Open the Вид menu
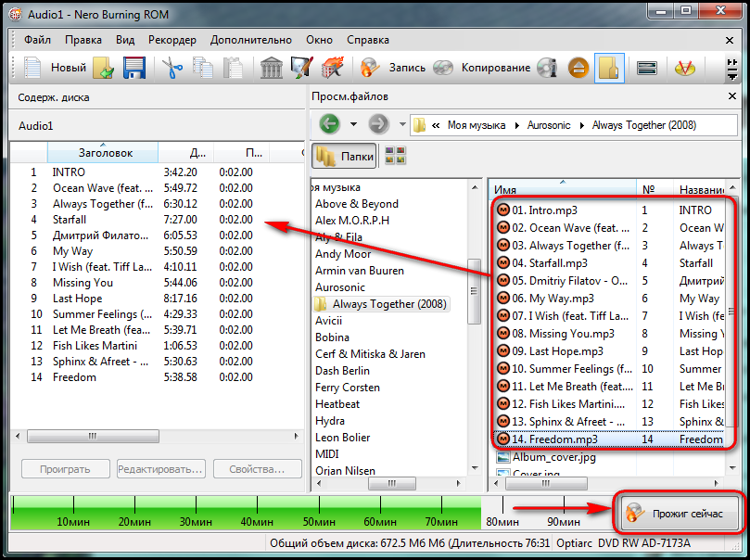This screenshot has width=750, height=560. tap(125, 40)
